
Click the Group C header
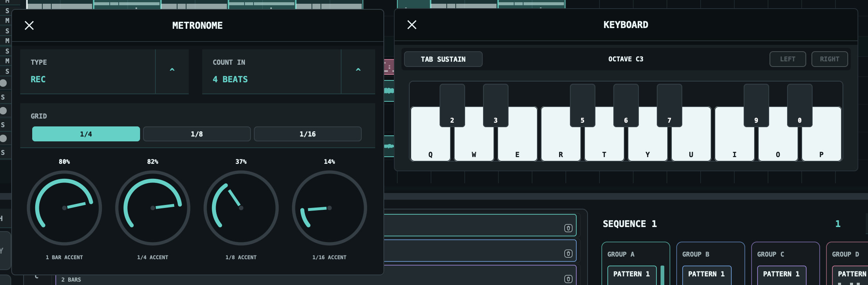click(x=771, y=254)
